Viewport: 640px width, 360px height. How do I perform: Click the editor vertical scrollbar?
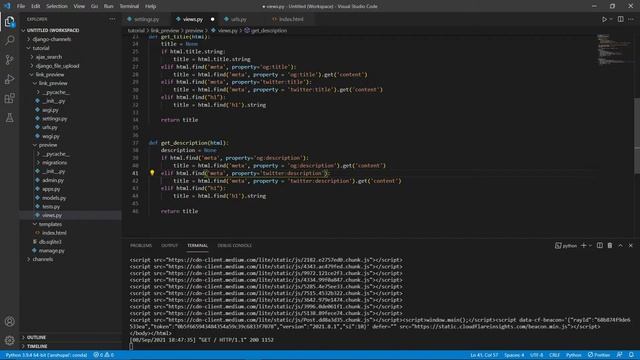637,135
